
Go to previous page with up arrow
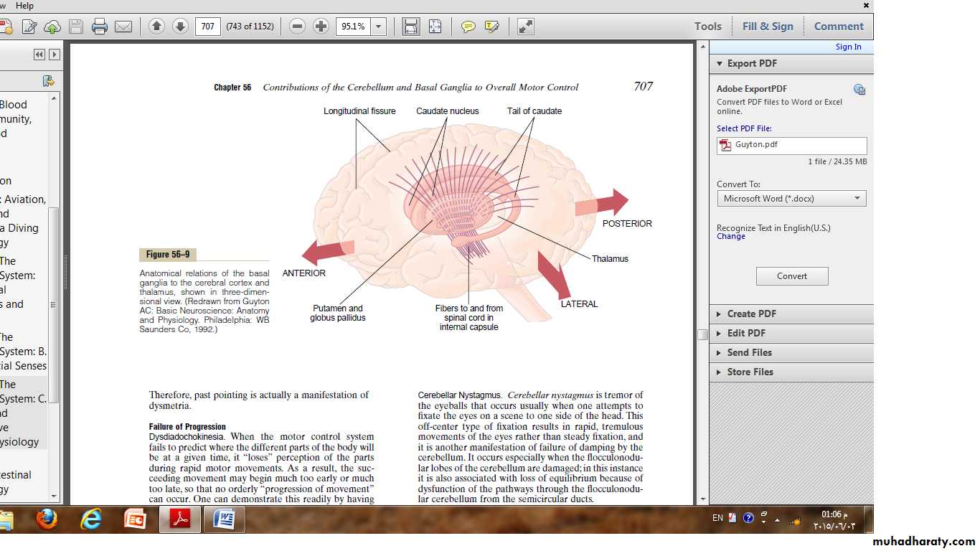156,27
